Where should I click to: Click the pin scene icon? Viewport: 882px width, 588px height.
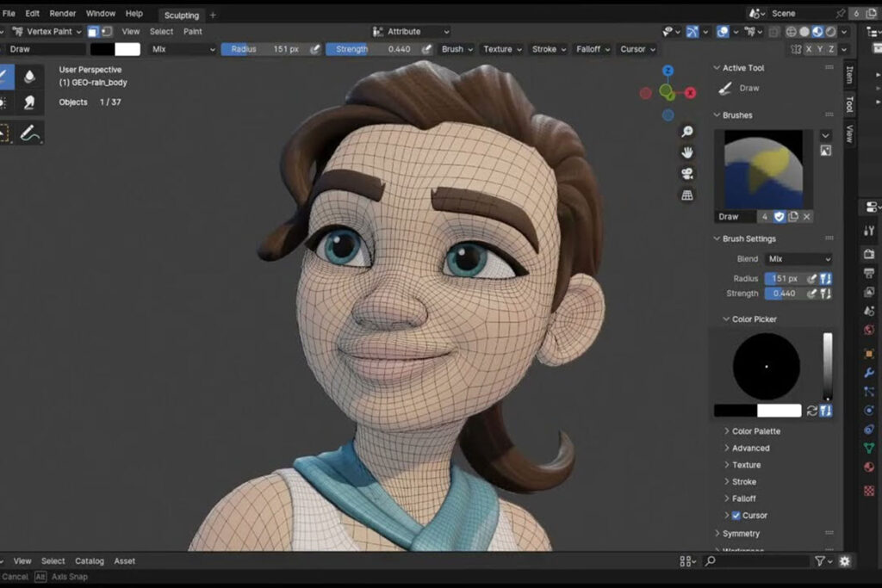point(841,14)
